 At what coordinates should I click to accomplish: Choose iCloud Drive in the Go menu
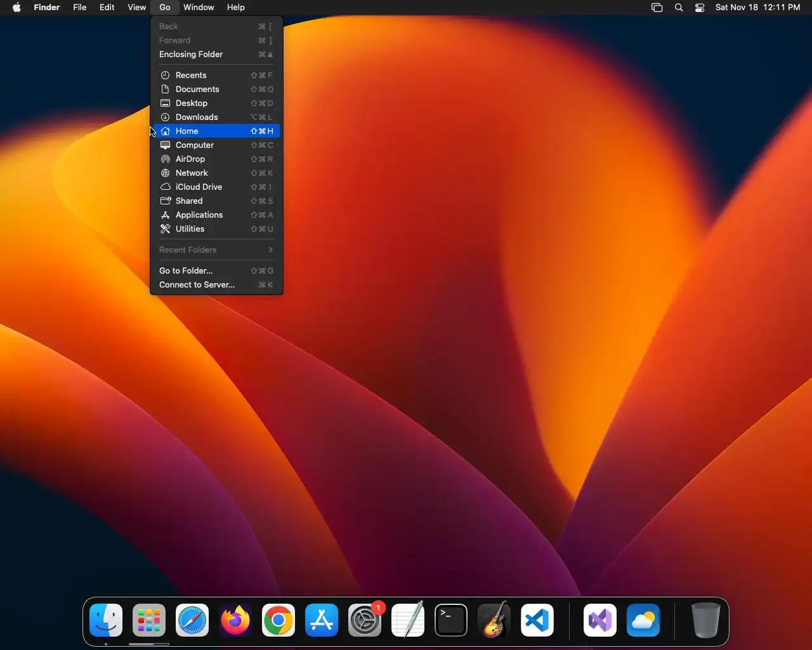[x=216, y=187]
